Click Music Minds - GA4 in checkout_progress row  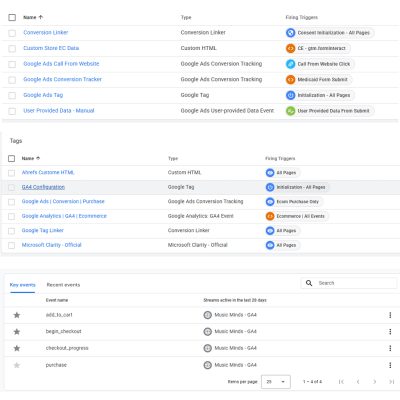pyautogui.click(x=236, y=348)
